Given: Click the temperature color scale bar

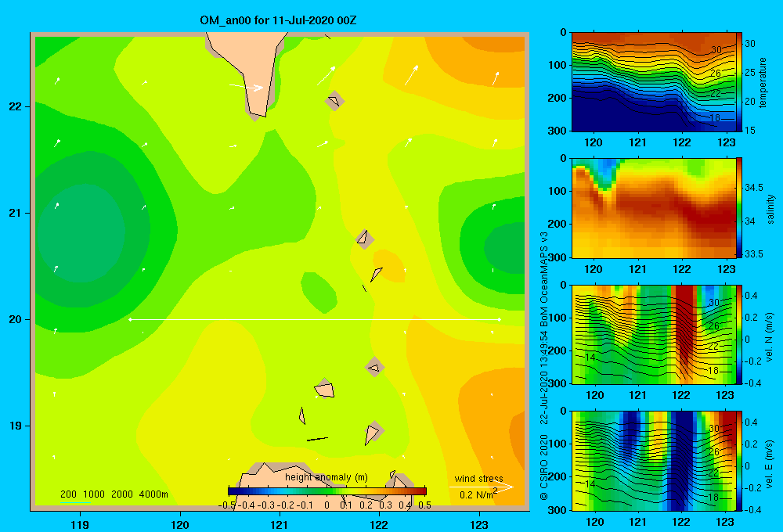Looking at the screenshot, I should pos(739,82).
